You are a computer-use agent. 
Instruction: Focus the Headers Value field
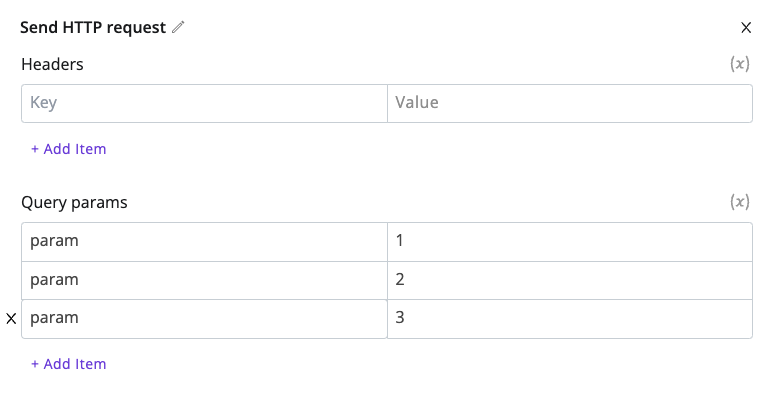pyautogui.click(x=570, y=103)
